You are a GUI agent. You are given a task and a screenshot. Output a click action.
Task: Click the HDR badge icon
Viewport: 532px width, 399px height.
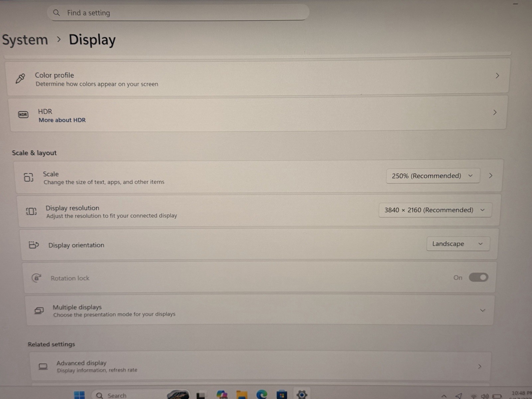click(x=23, y=115)
